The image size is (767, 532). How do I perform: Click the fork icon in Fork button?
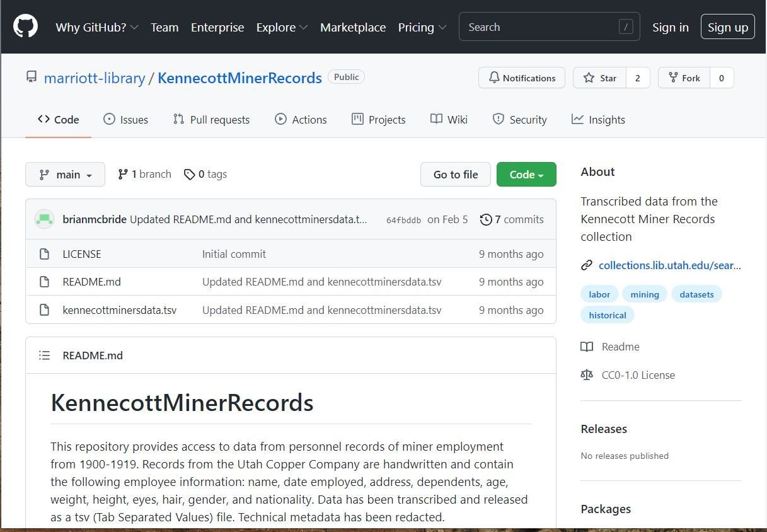673,78
